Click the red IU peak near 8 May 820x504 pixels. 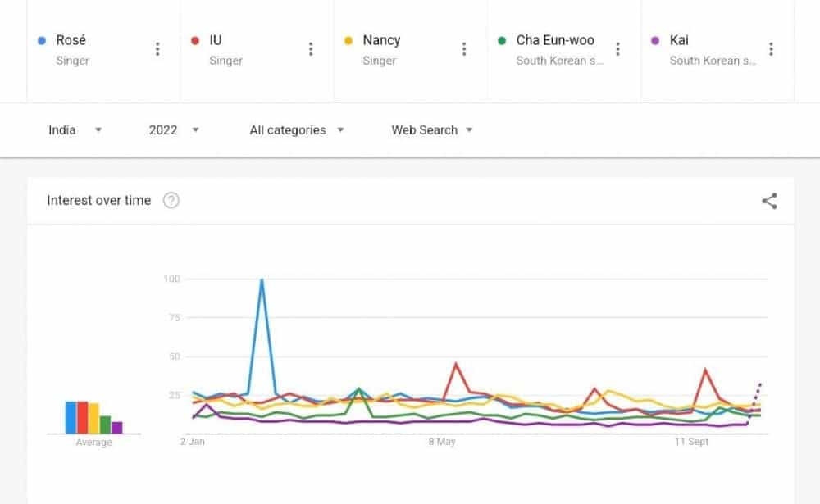(456, 364)
